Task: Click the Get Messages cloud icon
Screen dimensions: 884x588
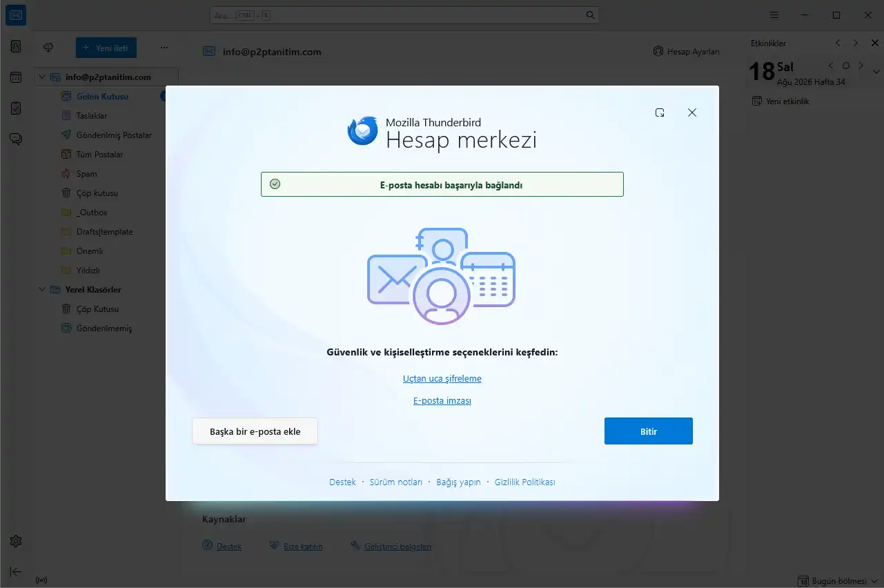Action: [x=48, y=48]
